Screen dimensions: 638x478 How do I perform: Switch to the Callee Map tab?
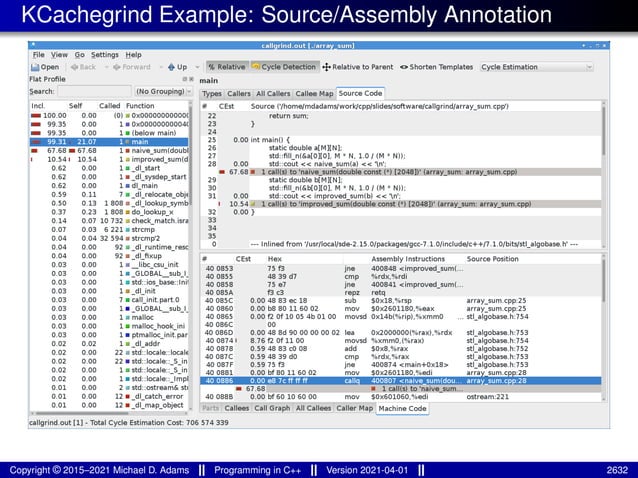click(314, 94)
